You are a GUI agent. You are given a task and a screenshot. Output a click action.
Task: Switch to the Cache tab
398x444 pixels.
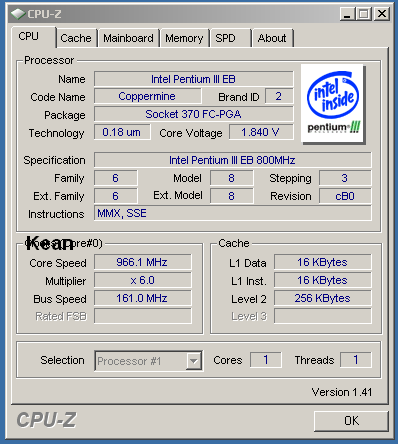tap(76, 38)
